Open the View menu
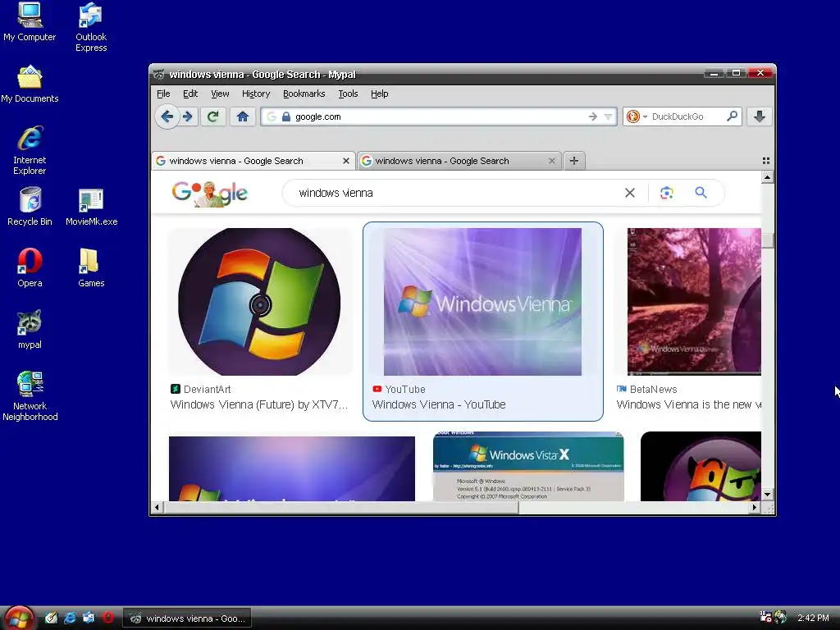840x630 pixels. [x=220, y=94]
